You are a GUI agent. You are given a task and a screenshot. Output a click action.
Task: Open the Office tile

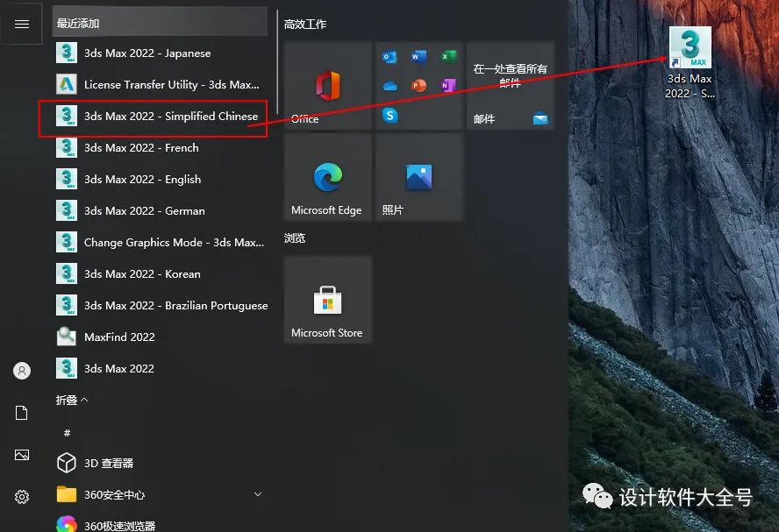pos(328,86)
